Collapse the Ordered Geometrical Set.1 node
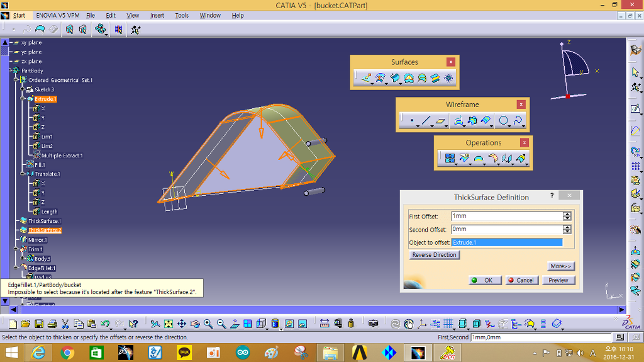Viewport: 644px width, 362px height. [x=16, y=80]
